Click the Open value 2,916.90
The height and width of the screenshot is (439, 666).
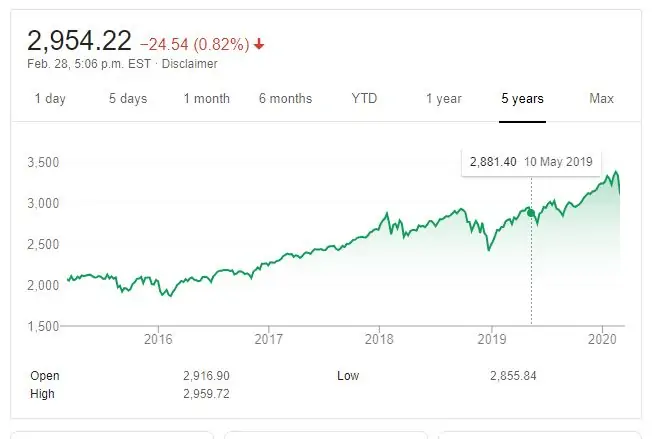pyautogui.click(x=208, y=376)
